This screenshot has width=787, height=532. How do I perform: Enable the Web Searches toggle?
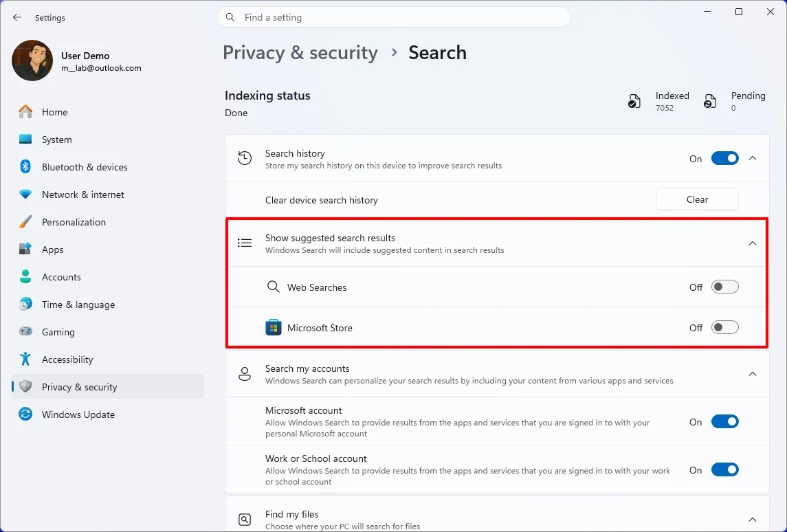click(x=724, y=287)
